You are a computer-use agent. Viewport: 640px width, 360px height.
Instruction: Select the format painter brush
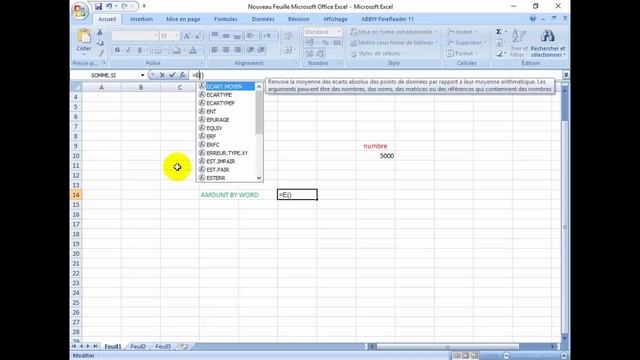(x=100, y=53)
